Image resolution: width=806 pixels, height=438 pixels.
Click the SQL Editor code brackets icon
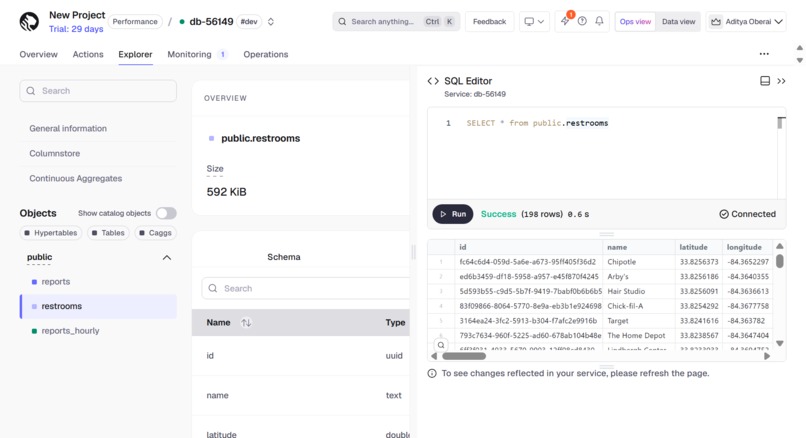pyautogui.click(x=433, y=81)
